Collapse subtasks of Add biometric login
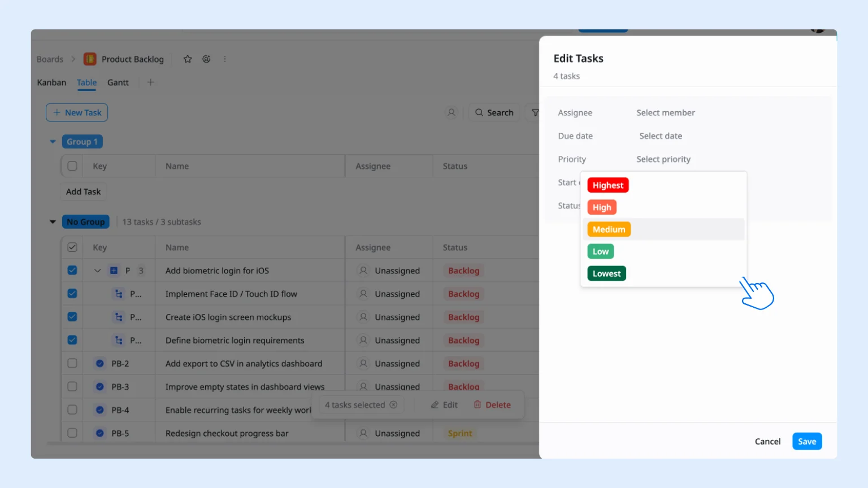This screenshot has width=868, height=488. 97,271
